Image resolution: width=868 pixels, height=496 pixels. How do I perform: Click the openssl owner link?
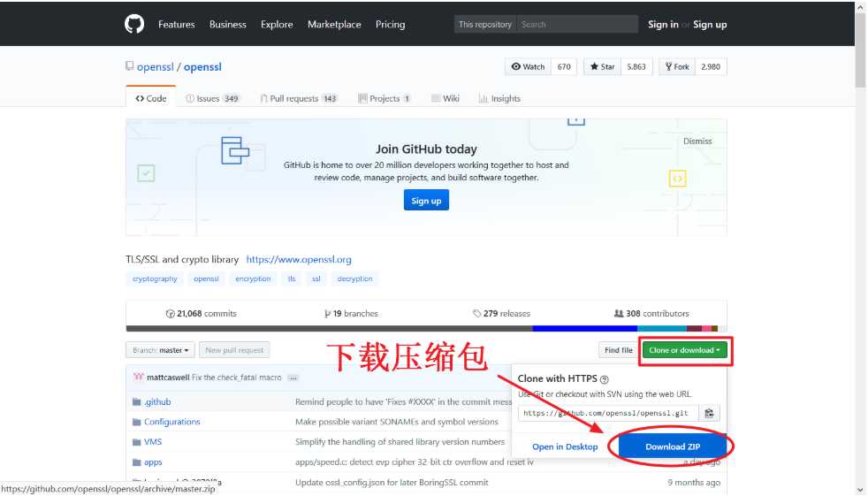(x=156, y=67)
